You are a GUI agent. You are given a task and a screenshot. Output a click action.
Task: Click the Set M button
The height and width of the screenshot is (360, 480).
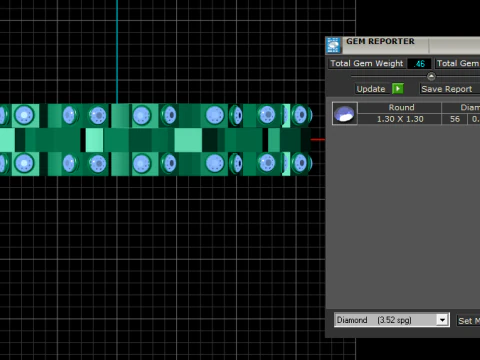[468, 321]
